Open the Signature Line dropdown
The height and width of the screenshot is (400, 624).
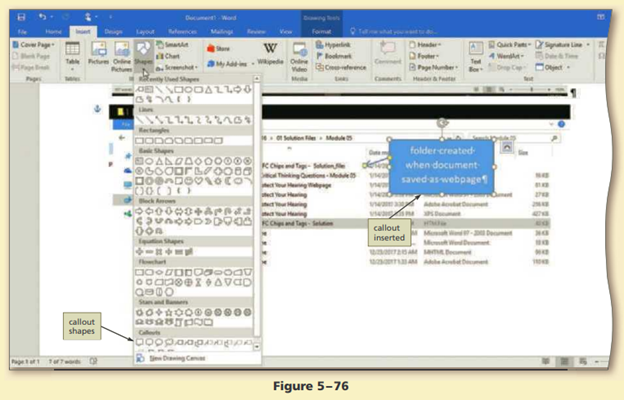562,45
